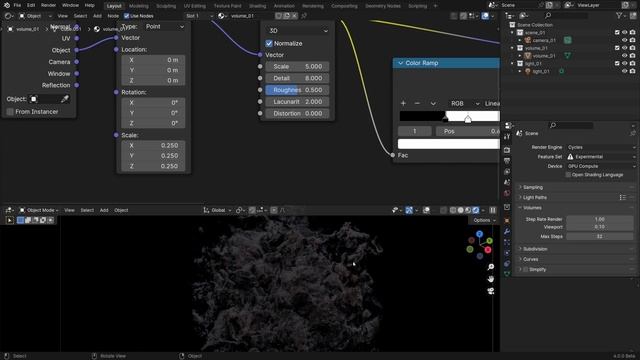Click eyedropper icon next to Object field
Screen dimensions: 640x360
pyautogui.click(x=64, y=99)
